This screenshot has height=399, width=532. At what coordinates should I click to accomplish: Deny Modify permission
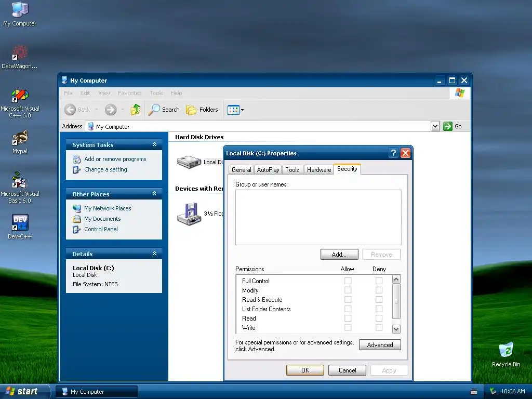coord(379,290)
